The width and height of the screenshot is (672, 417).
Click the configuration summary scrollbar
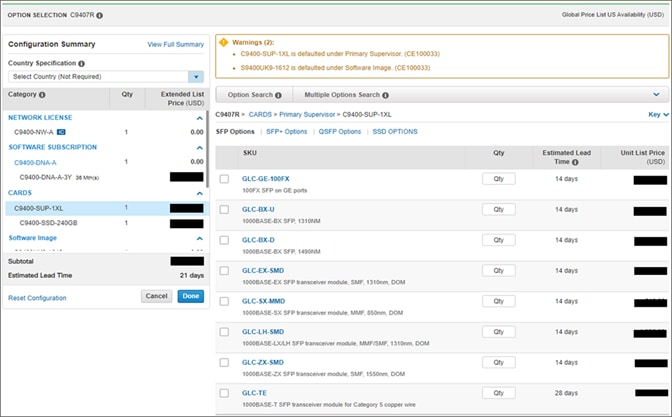point(208,150)
